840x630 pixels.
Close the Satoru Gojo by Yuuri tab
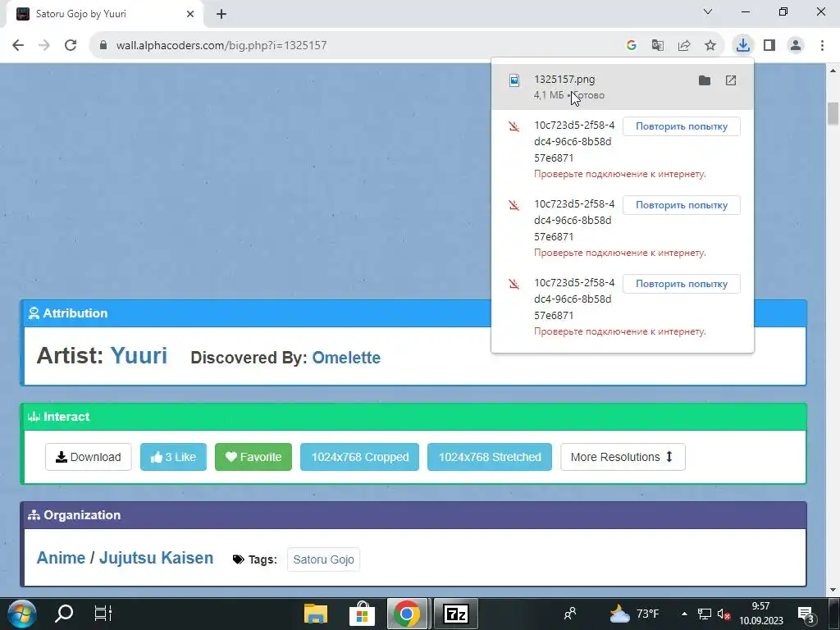point(190,14)
